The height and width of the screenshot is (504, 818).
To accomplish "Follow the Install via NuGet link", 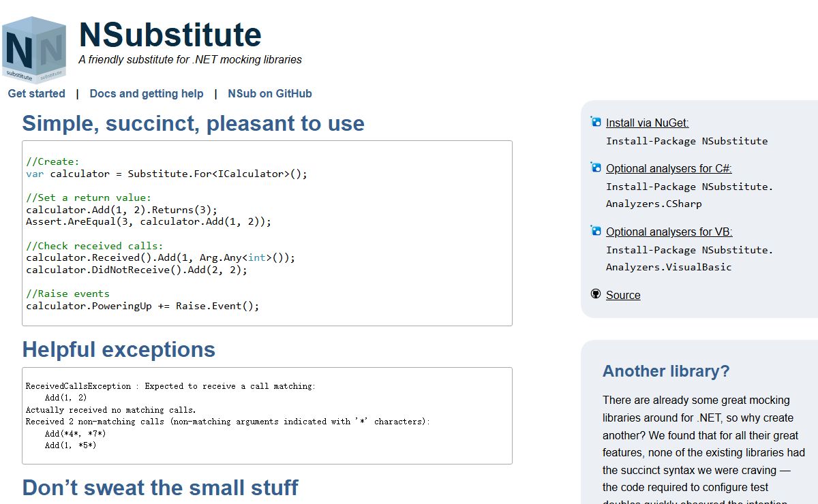I will [647, 123].
